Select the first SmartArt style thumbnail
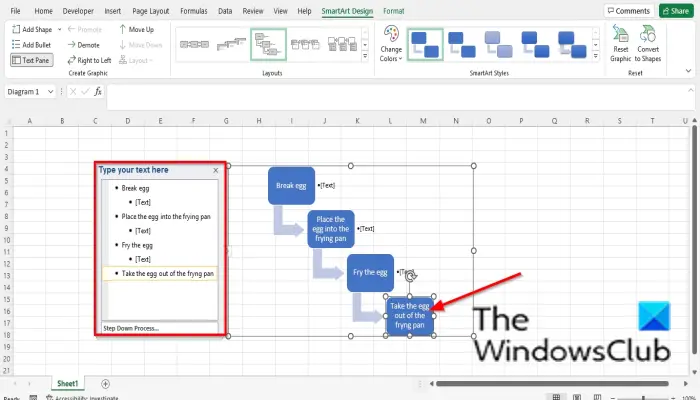 [425, 44]
